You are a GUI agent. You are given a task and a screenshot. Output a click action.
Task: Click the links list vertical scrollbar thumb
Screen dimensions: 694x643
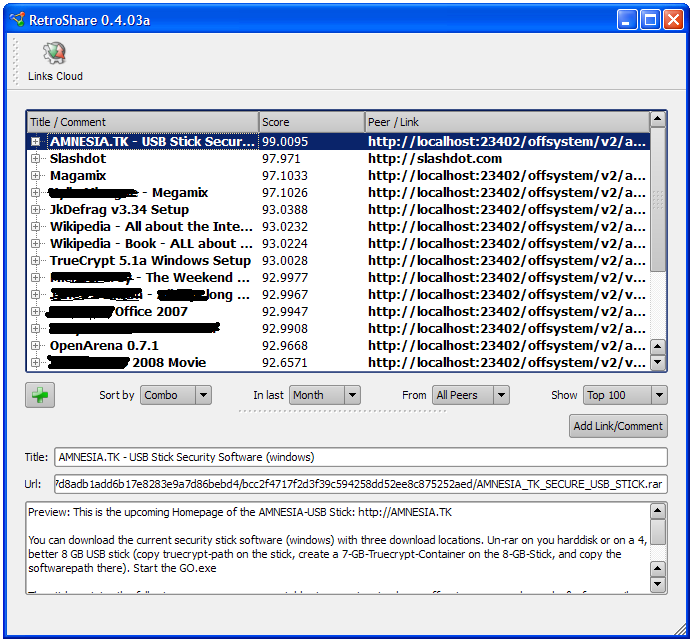(x=658, y=199)
